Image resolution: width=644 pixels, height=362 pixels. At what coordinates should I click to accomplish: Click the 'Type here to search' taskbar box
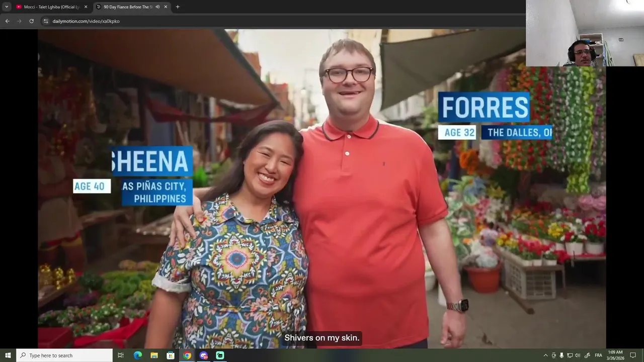(64, 355)
